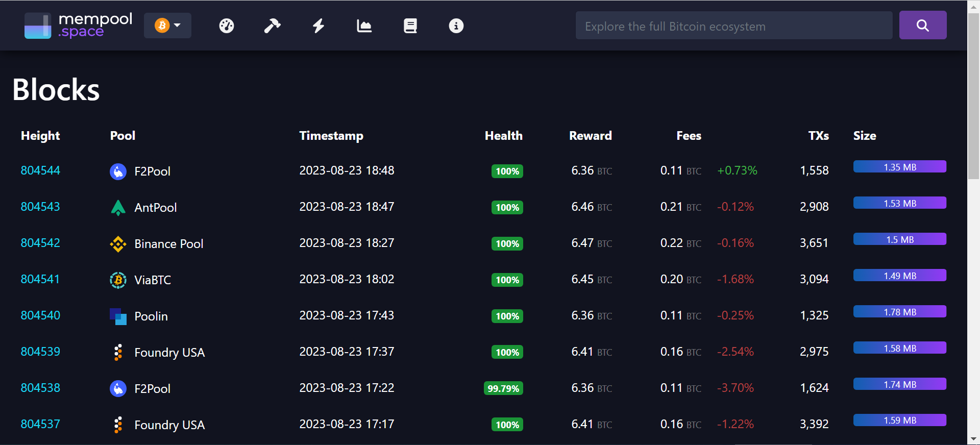Open block 804542
Viewport: 980px width, 445px height.
(x=40, y=243)
